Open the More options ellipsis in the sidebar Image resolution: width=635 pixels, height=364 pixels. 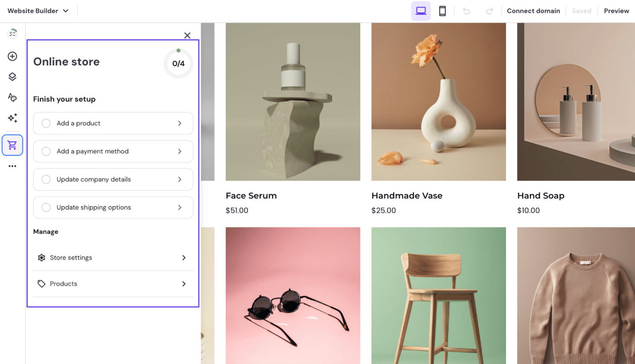[x=12, y=166]
